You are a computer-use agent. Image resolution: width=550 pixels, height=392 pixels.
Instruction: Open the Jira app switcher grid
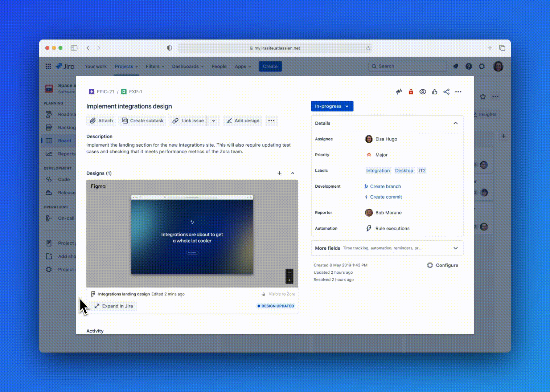pos(48,66)
